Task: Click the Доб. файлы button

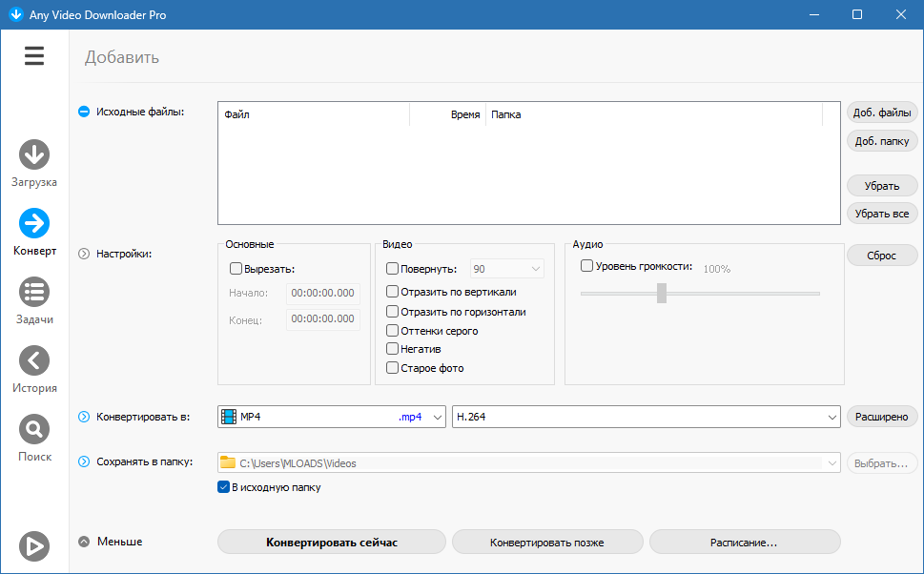Action: click(882, 113)
